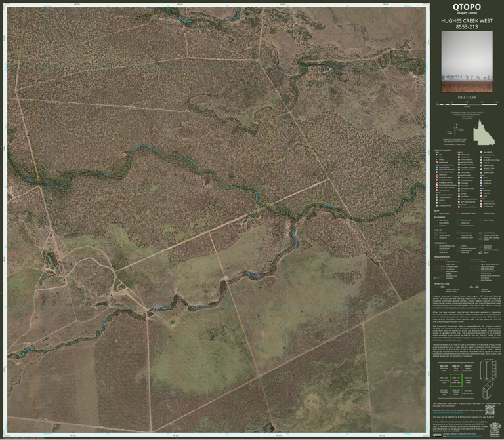504x440 pixels.
Task: Click the green highlighted Hughes Creek West index cell
Action: [456, 380]
